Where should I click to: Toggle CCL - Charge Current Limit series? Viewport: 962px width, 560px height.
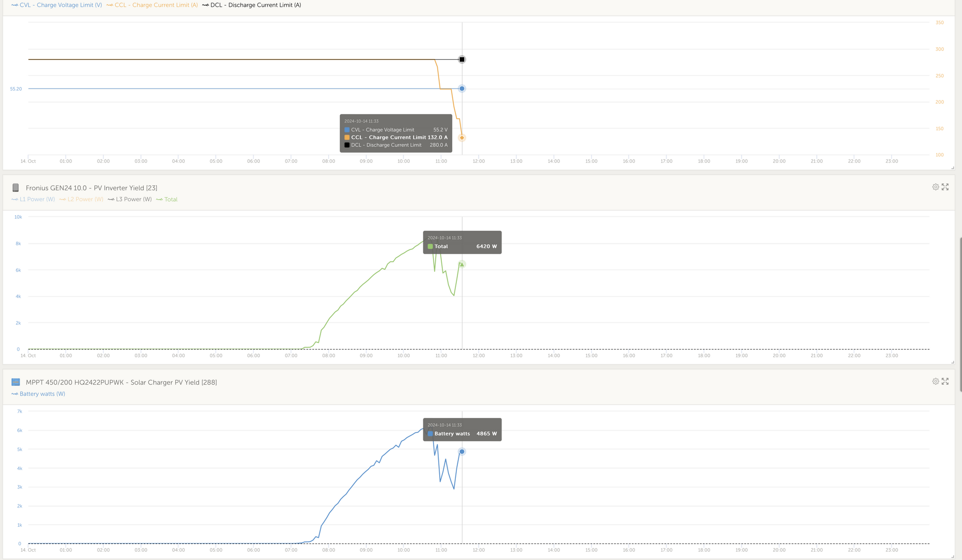[152, 5]
